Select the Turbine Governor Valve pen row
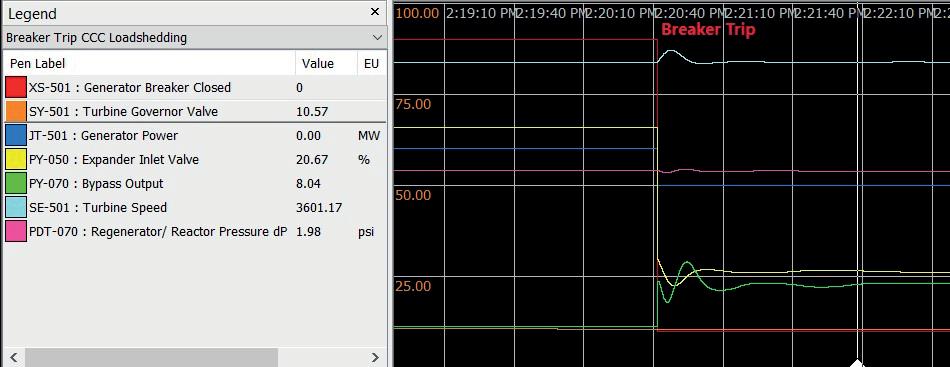Viewport: 950px width, 367px height. 194,111
